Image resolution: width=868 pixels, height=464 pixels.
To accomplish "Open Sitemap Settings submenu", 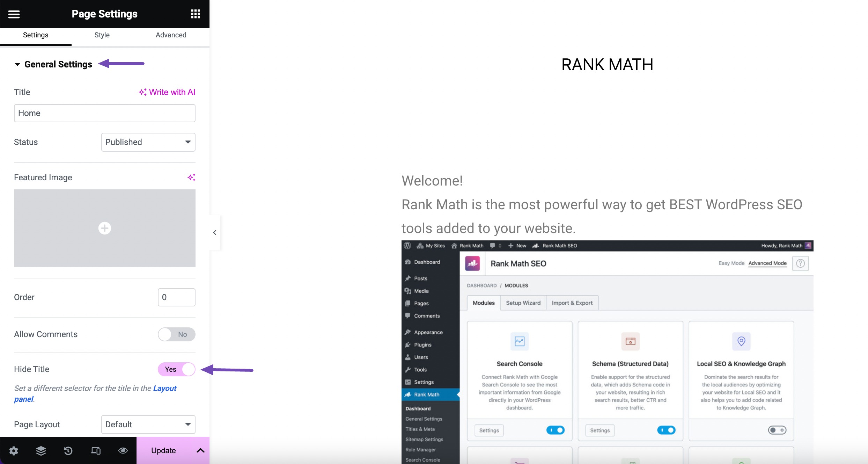I will tap(424, 440).
